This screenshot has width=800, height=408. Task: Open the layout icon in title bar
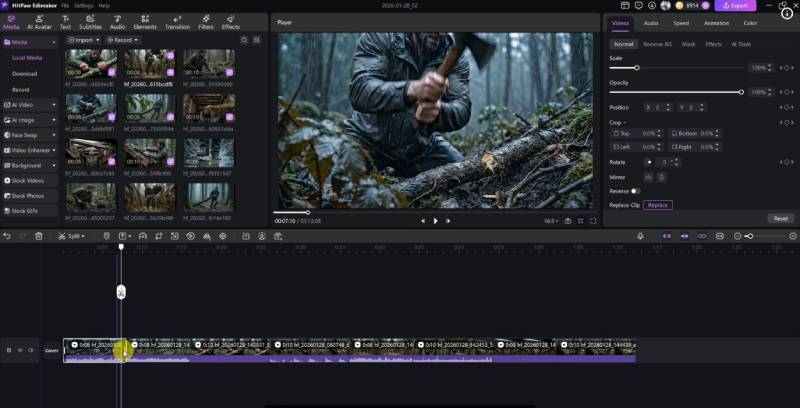(625, 6)
